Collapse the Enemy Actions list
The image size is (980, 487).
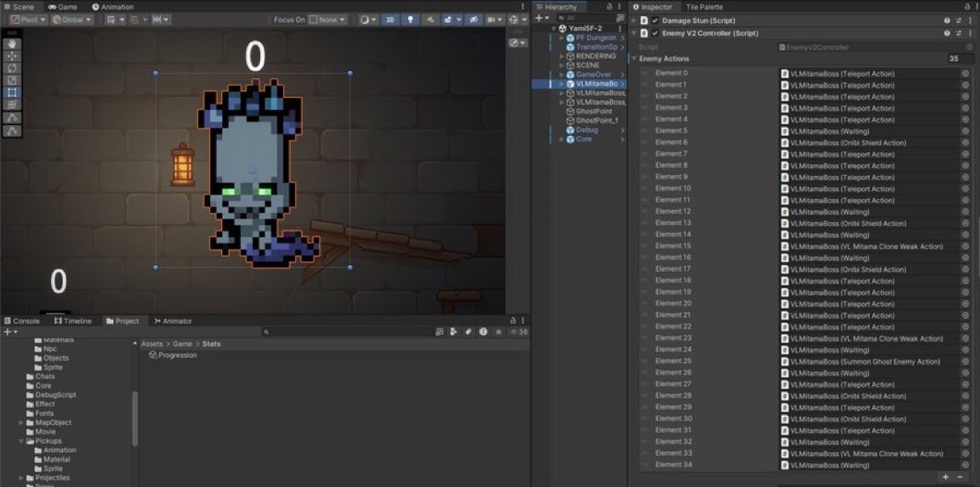pyautogui.click(x=635, y=59)
